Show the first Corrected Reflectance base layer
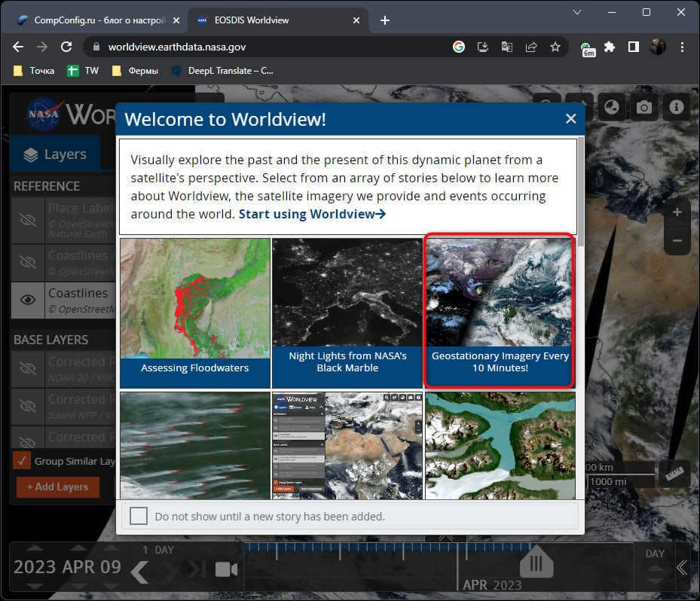 28,368
